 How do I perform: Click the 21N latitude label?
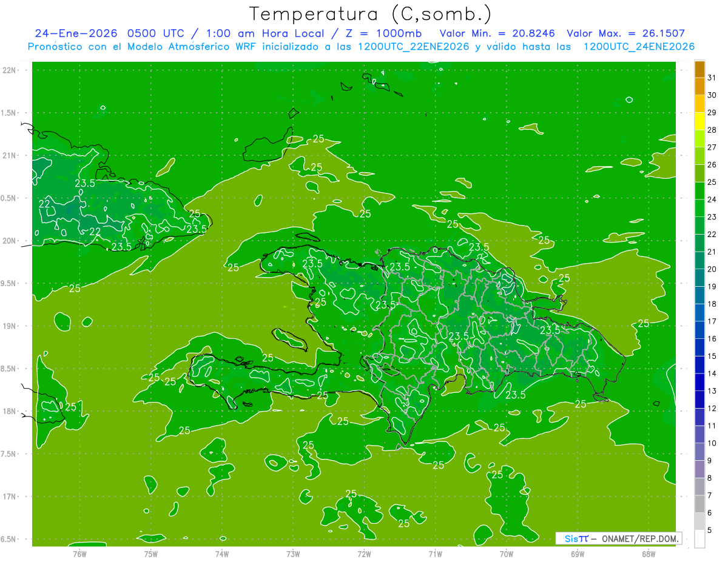coord(9,156)
